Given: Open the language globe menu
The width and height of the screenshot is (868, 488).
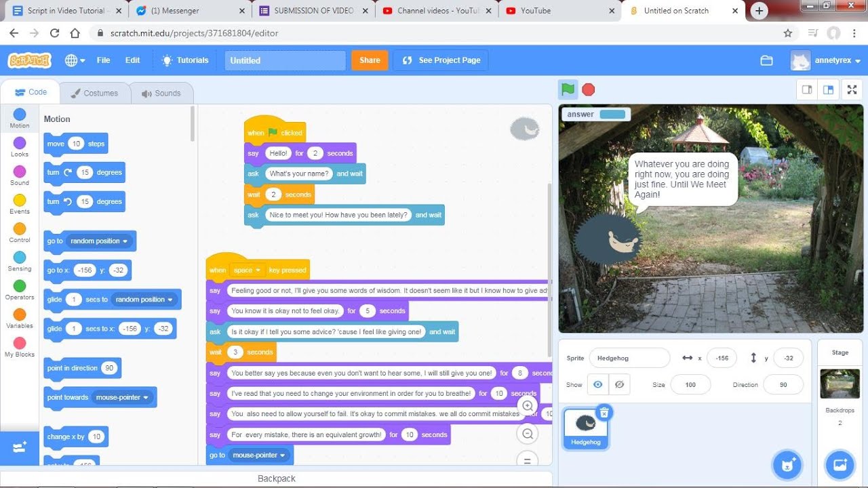Looking at the screenshot, I should pos(75,60).
